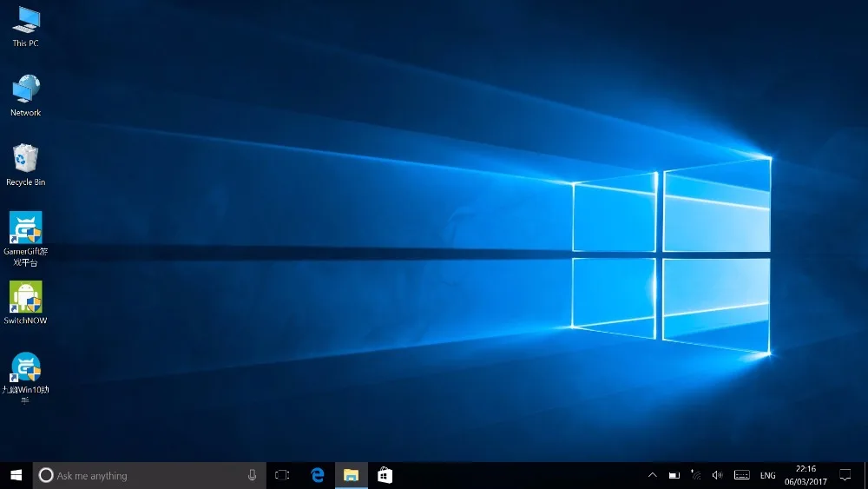This screenshot has height=489, width=868.
Task: Open Task View from taskbar
Action: pyautogui.click(x=282, y=475)
